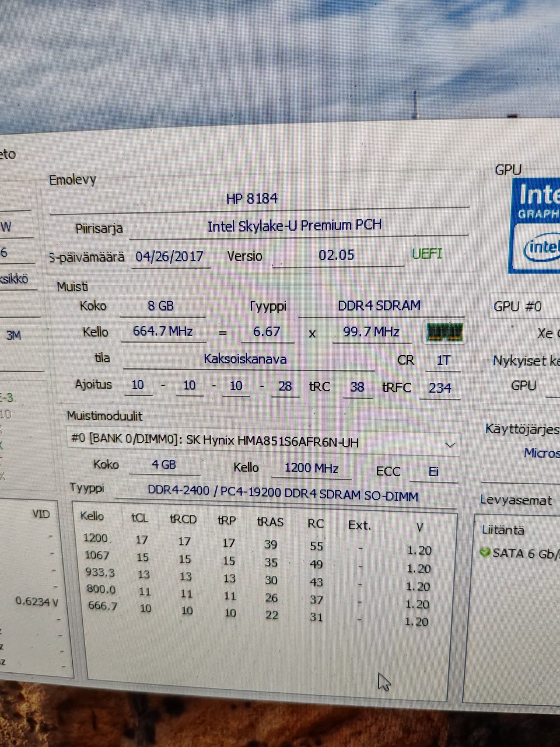Click module clock 1200 MHz value
560x747 pixels.
pyautogui.click(x=312, y=468)
